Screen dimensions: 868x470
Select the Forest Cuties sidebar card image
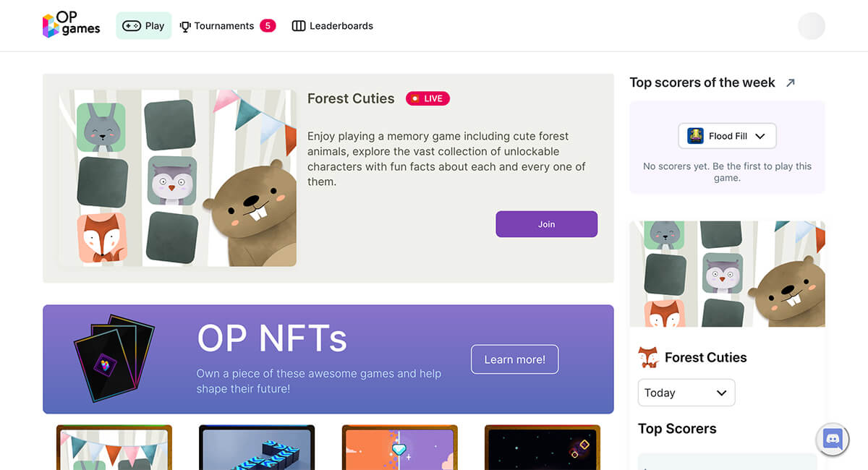(x=727, y=274)
